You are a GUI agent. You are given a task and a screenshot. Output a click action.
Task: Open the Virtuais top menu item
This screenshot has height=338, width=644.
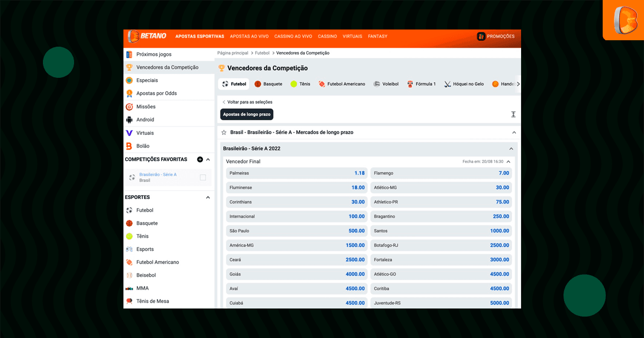(353, 36)
